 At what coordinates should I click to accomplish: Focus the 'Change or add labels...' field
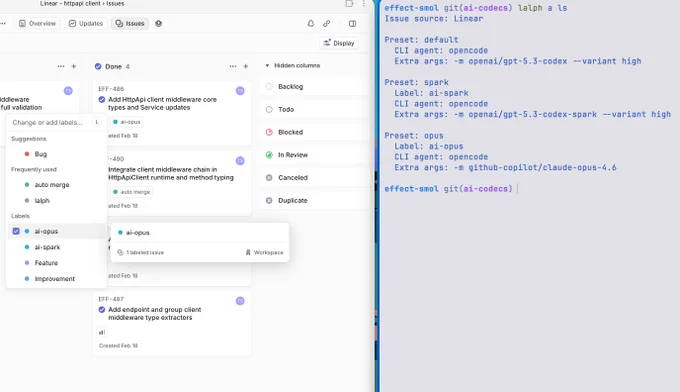pos(47,123)
